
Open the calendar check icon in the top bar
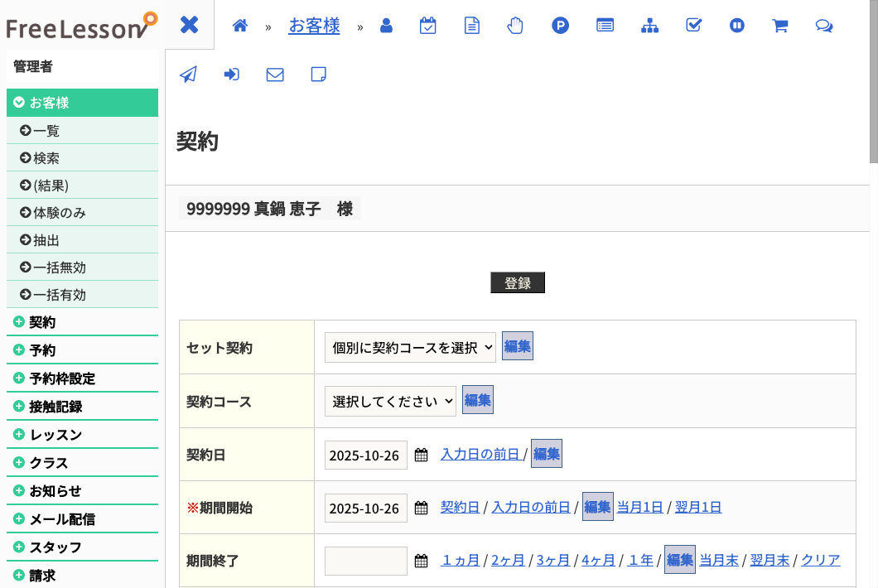pyautogui.click(x=428, y=26)
